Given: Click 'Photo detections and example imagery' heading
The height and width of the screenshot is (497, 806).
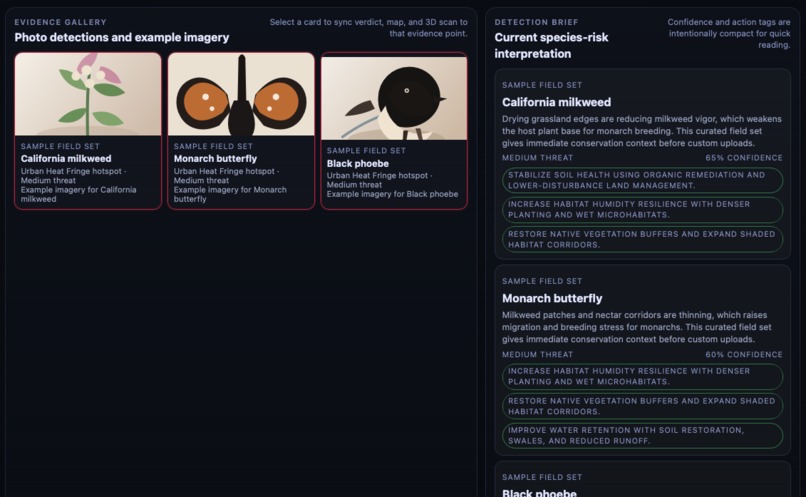Looking at the screenshot, I should tap(122, 38).
